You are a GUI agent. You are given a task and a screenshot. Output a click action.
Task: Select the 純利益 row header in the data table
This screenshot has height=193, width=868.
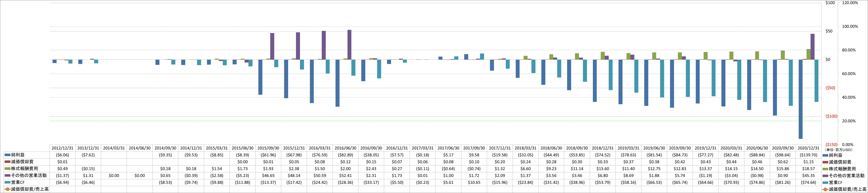pyautogui.click(x=27, y=155)
